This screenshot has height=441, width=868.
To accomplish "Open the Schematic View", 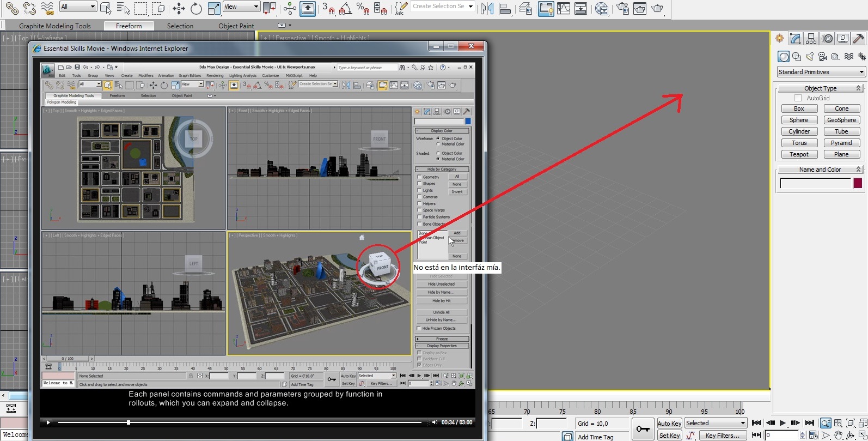I will [581, 8].
